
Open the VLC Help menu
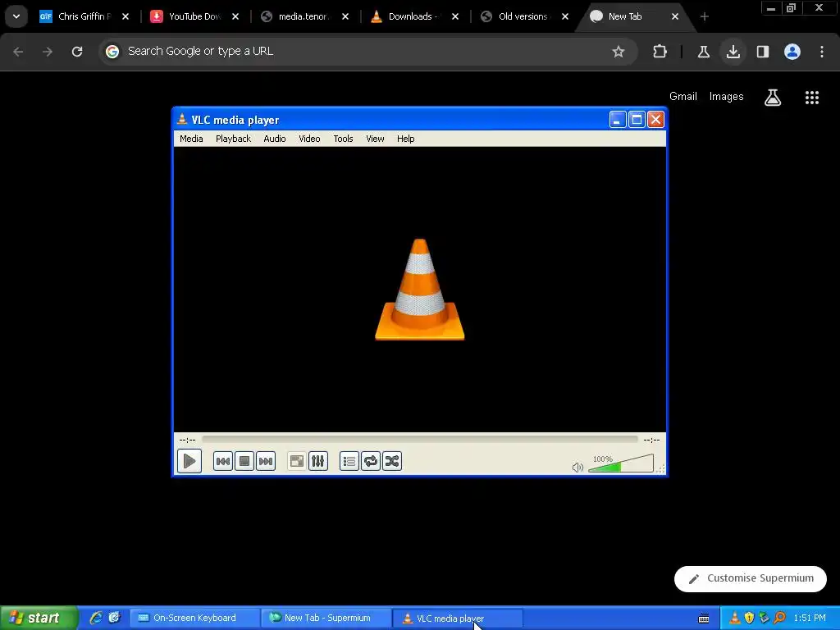tap(405, 138)
